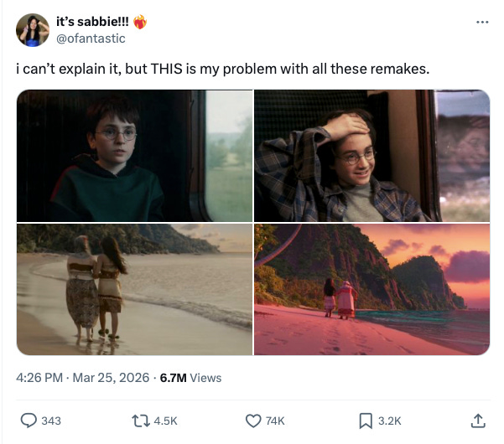Screen dimensions: 504x444
Task: Open the 4:26 PM timestamp link
Action: pyautogui.click(x=39, y=378)
